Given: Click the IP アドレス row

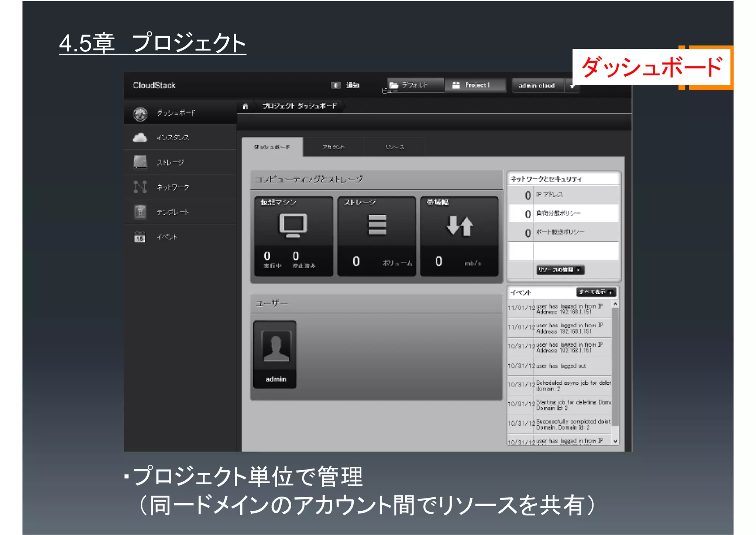Looking at the screenshot, I should coord(563,195).
